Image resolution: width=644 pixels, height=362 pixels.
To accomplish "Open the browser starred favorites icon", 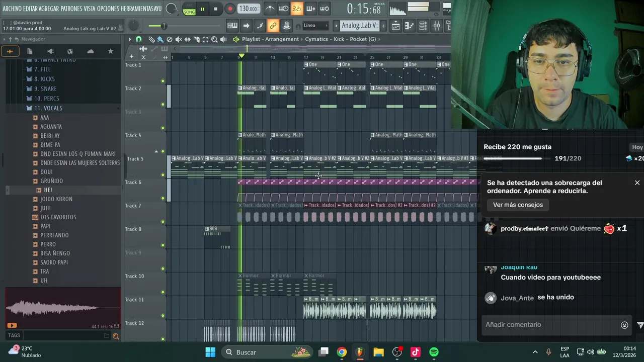I will [110, 51].
